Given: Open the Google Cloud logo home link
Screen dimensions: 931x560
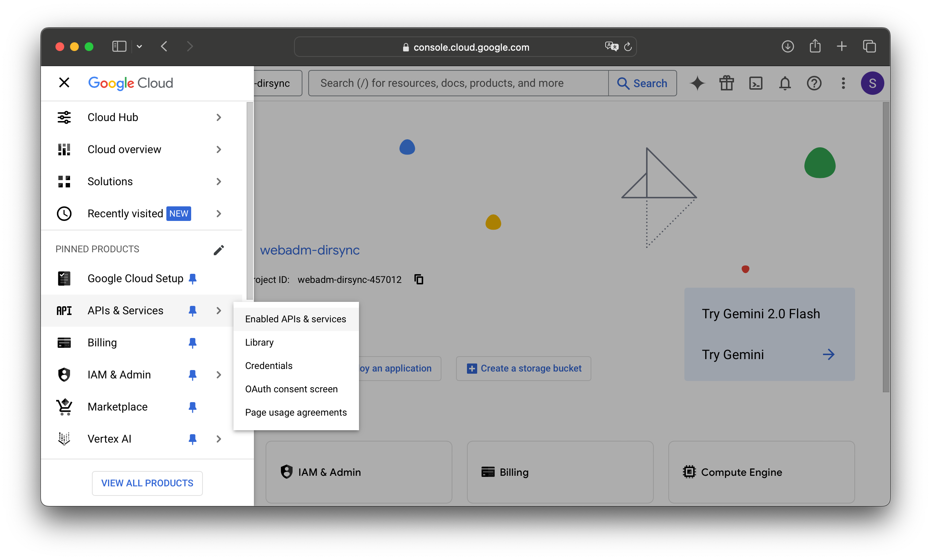Looking at the screenshot, I should pyautogui.click(x=130, y=83).
